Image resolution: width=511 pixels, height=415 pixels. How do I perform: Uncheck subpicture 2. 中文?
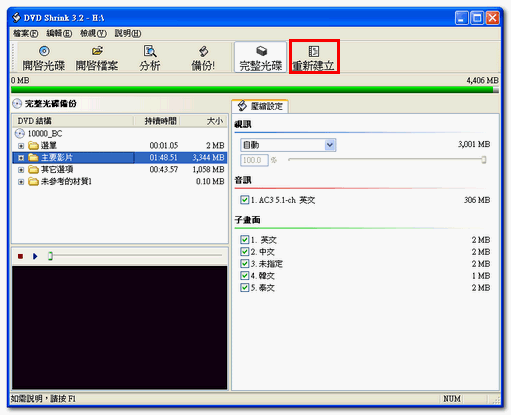pyautogui.click(x=244, y=252)
